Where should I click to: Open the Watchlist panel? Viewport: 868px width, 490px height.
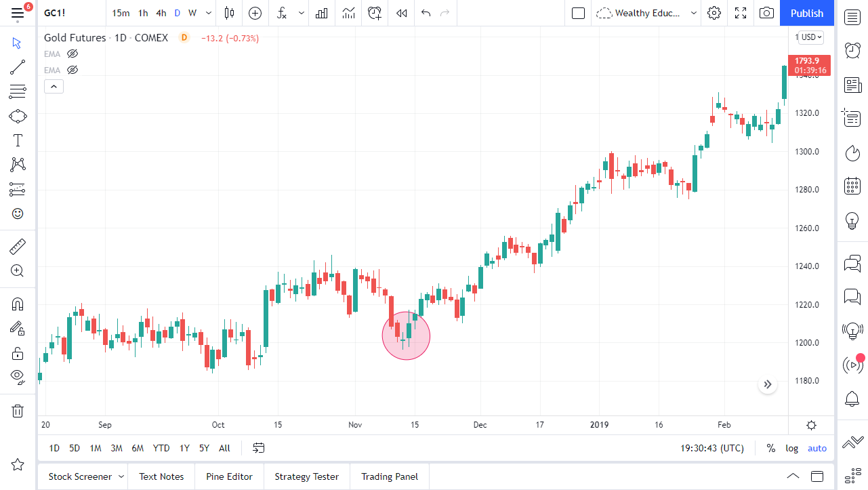(852, 17)
